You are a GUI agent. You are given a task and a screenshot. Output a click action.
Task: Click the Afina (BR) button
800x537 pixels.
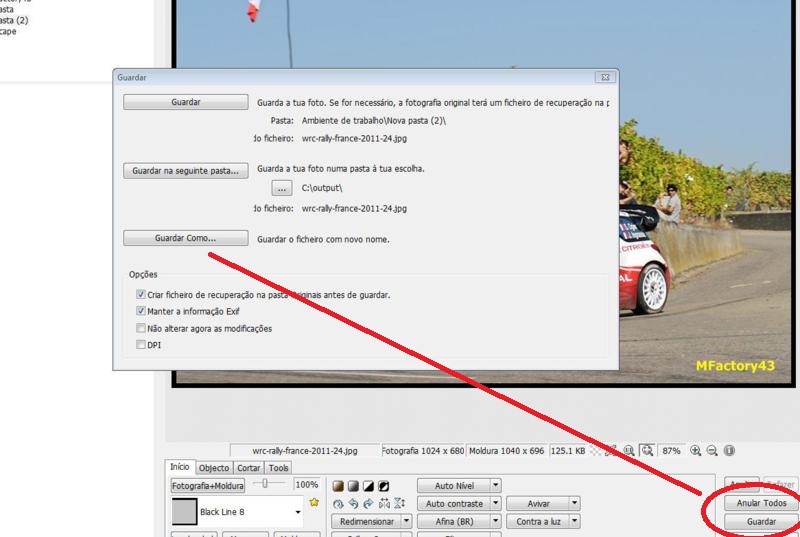[x=454, y=521]
